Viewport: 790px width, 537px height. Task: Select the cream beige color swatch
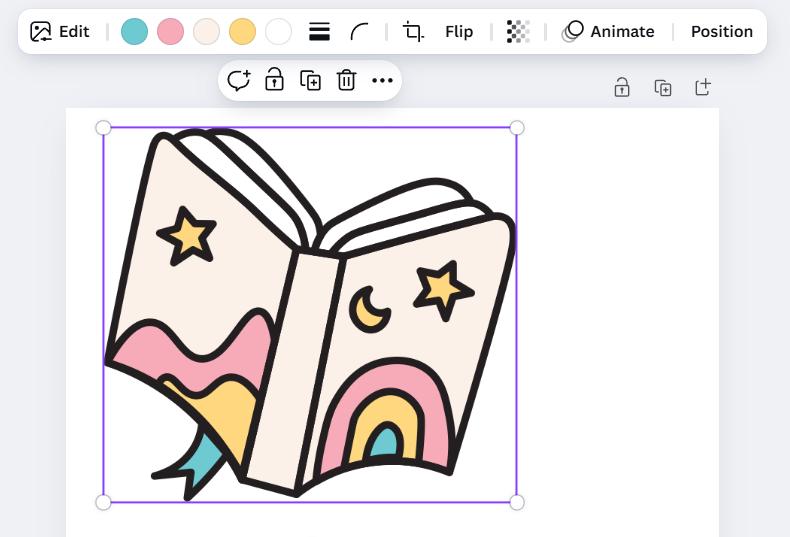(207, 32)
